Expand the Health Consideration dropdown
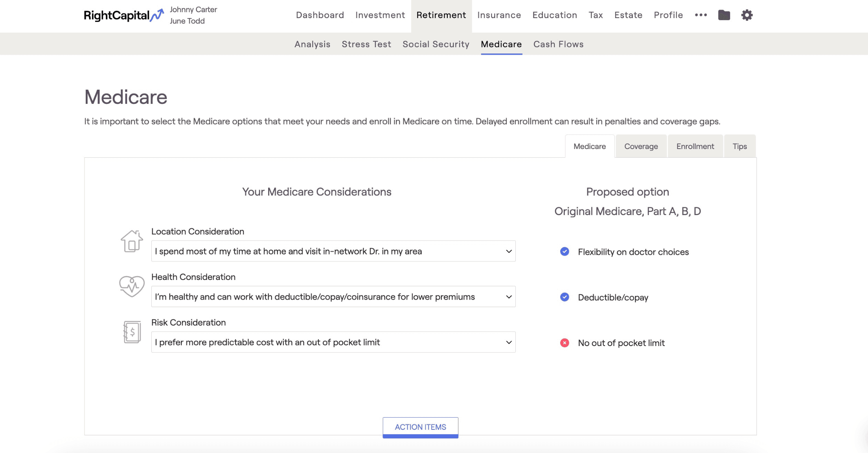 pos(508,296)
